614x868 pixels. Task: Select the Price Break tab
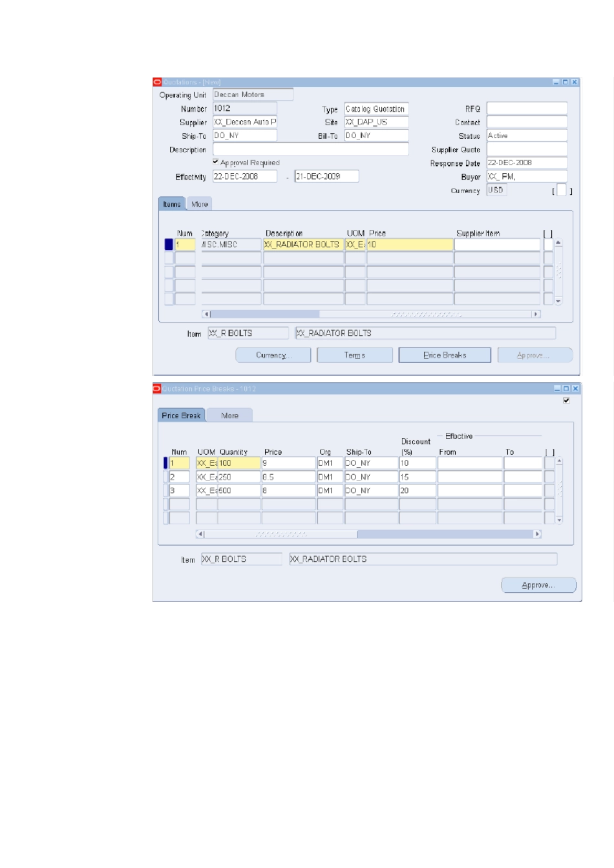(182, 415)
